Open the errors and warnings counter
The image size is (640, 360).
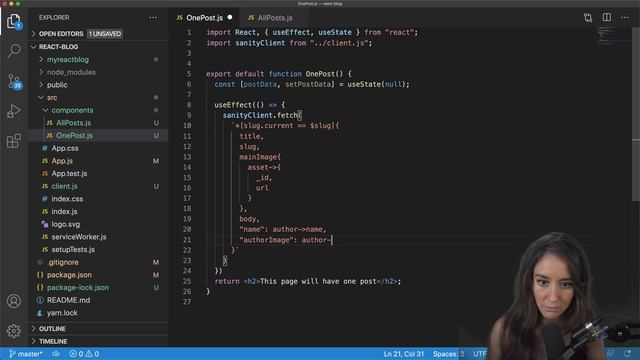pos(84,354)
